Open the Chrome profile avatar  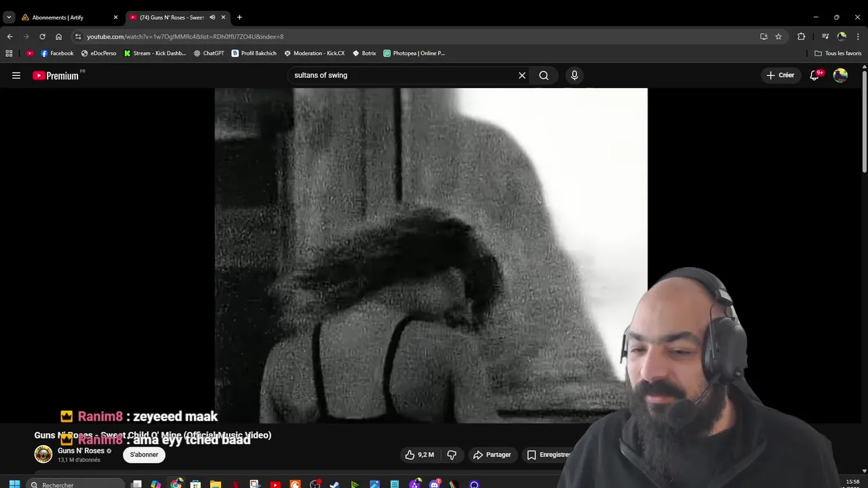tap(842, 37)
